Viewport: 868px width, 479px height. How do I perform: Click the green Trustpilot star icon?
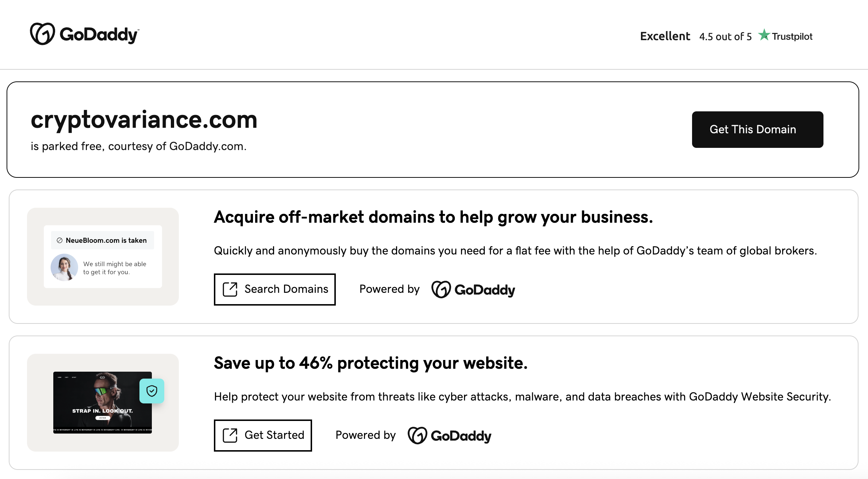(764, 35)
